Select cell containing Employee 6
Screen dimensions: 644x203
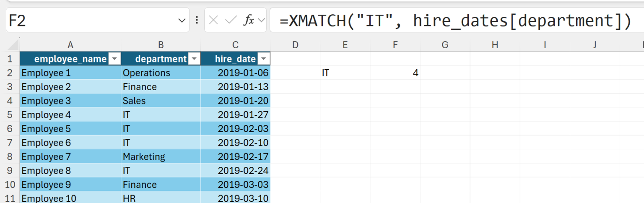click(70, 143)
